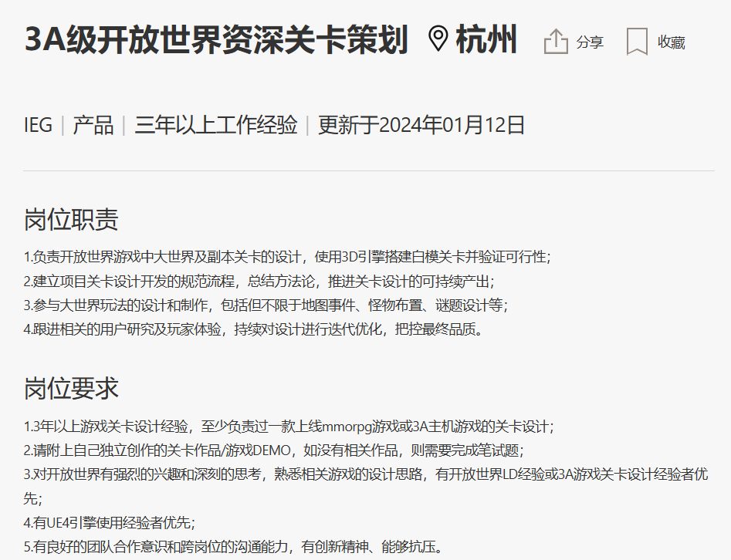Click requirement line 4 about UE4引擎

(109, 523)
